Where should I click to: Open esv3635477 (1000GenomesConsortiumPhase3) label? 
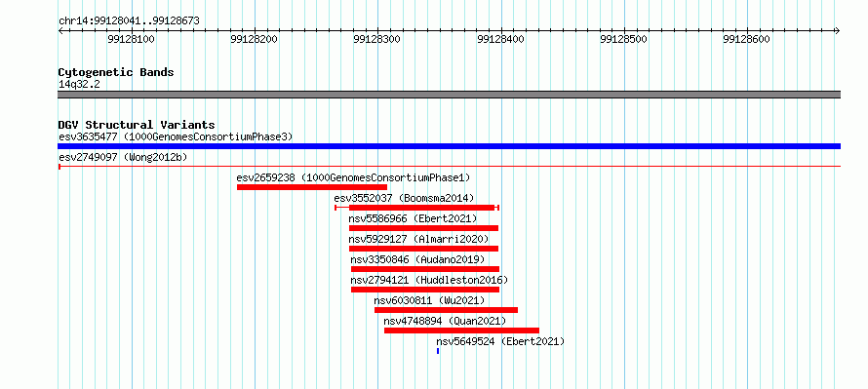pyautogui.click(x=176, y=136)
